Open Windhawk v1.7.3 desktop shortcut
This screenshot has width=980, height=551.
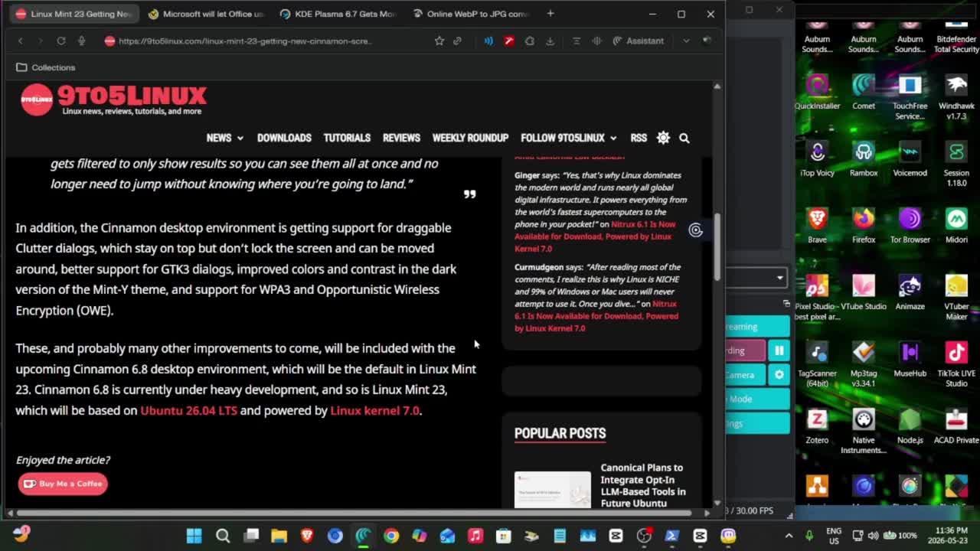coord(956,97)
